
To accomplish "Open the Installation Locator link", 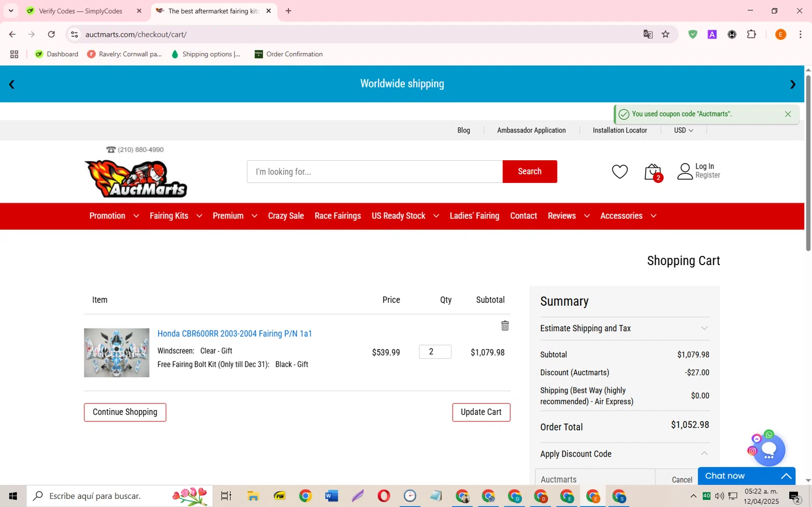I will pos(620,130).
